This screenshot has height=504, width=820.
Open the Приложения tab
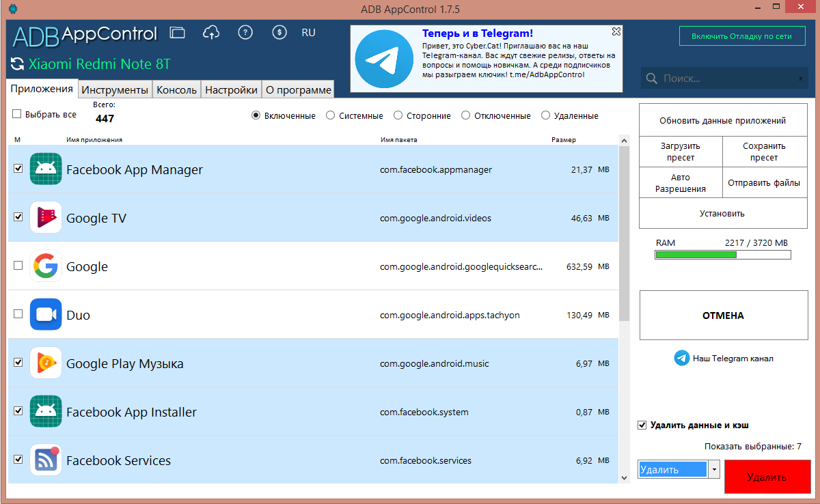coord(42,89)
